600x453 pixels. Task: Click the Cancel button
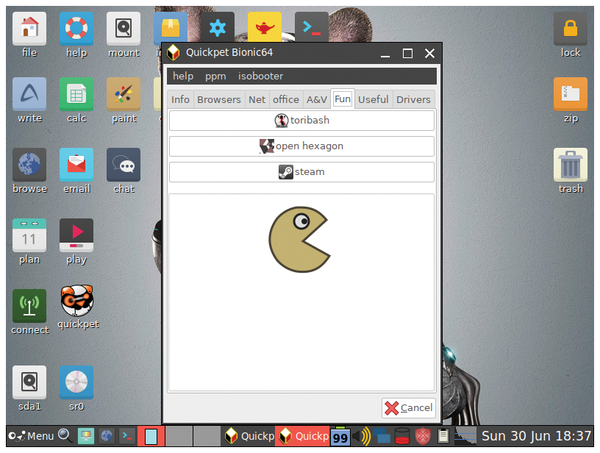[408, 408]
